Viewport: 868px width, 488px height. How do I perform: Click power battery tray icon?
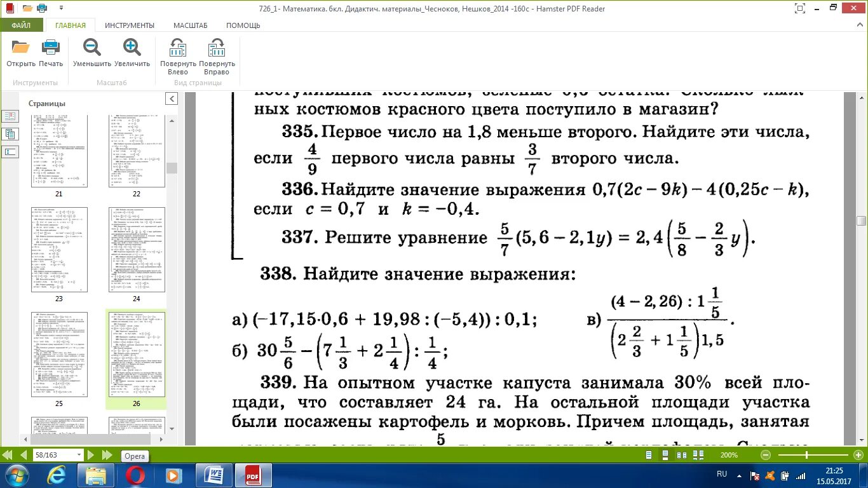tap(785, 475)
